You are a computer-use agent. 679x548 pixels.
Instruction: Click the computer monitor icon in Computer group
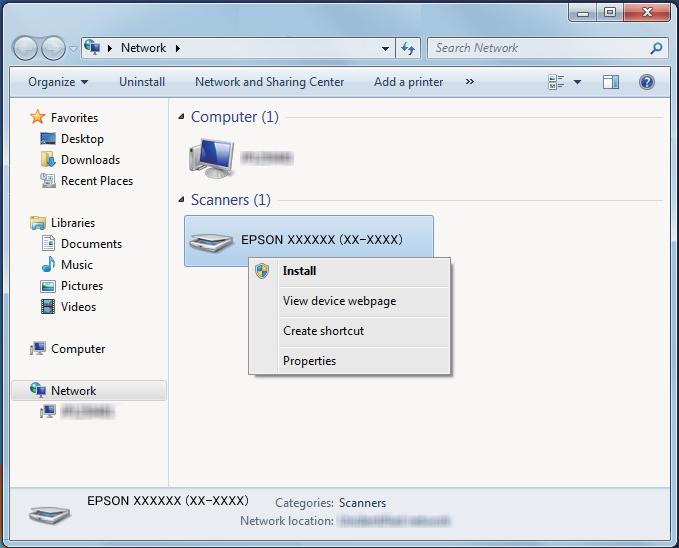(211, 158)
